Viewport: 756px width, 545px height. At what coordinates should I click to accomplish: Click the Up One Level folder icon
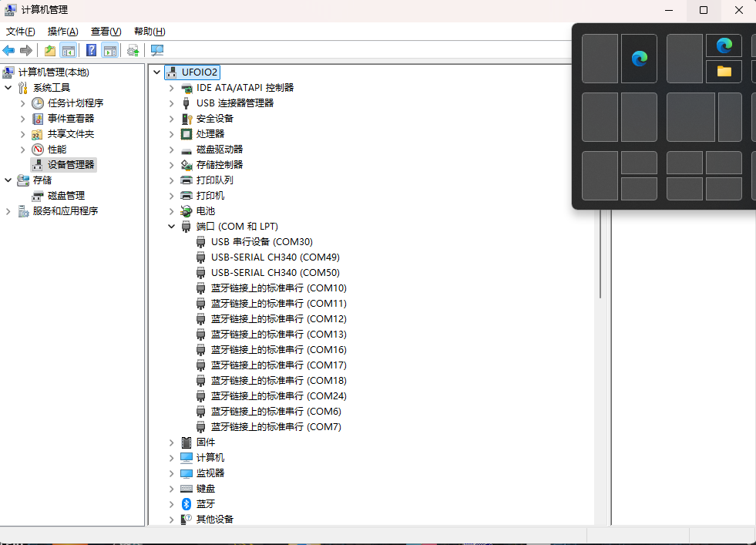click(x=49, y=50)
